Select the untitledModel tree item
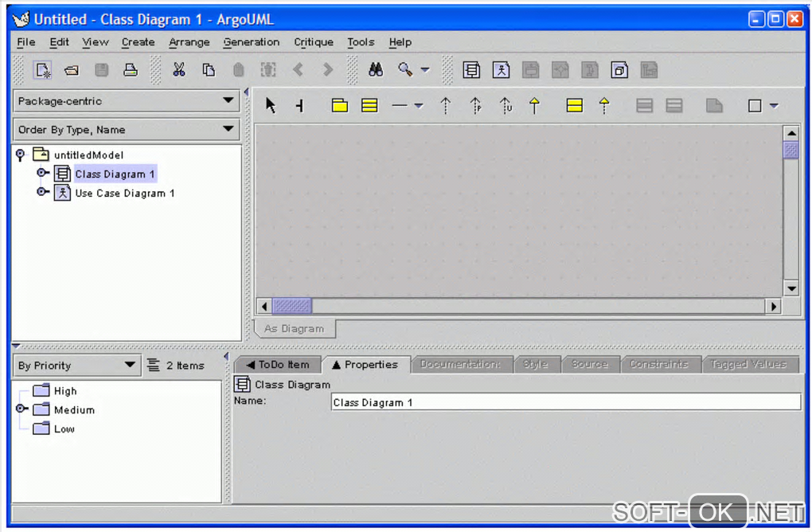Viewport: 812px width, 532px height. 88,155
